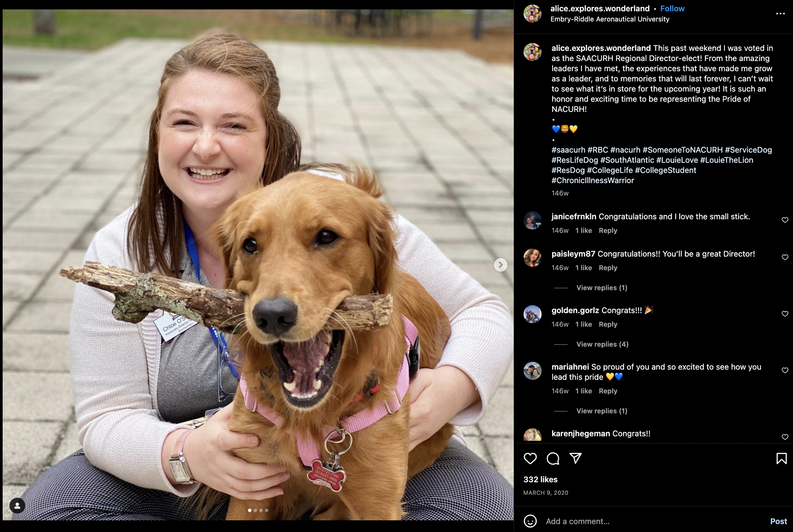
Task: Like paisleym87's comment
Action: (x=785, y=257)
